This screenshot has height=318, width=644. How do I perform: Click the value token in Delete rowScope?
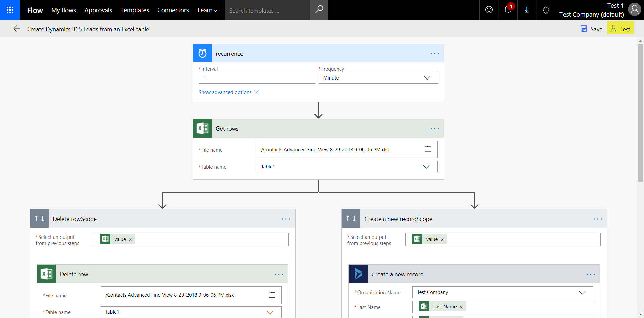pos(117,239)
